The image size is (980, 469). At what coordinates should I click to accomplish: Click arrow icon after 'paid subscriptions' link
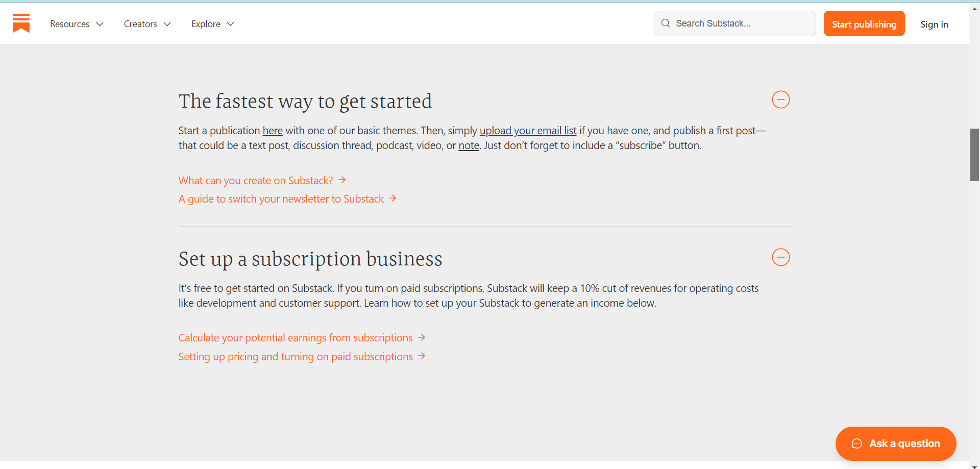pos(422,356)
